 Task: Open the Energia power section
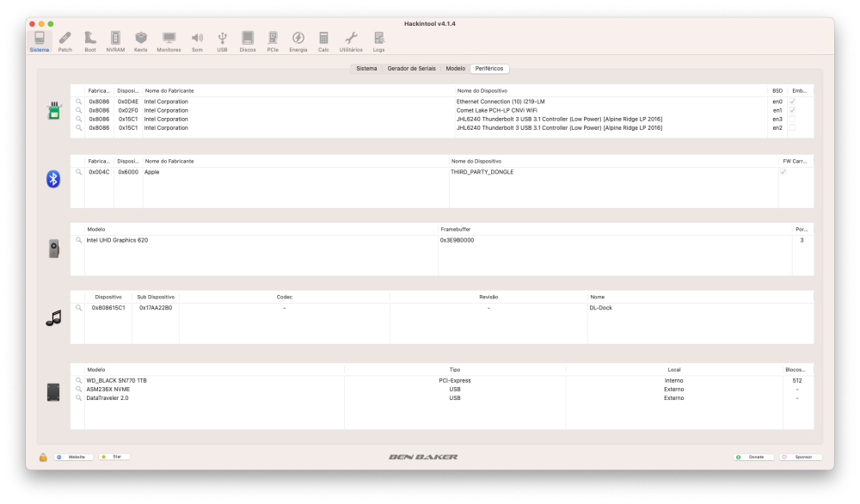[x=298, y=41]
